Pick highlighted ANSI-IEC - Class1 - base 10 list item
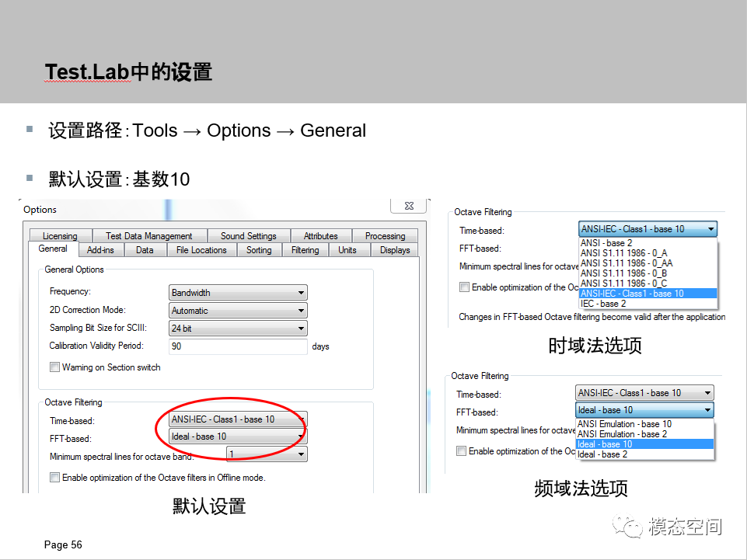 (x=648, y=294)
